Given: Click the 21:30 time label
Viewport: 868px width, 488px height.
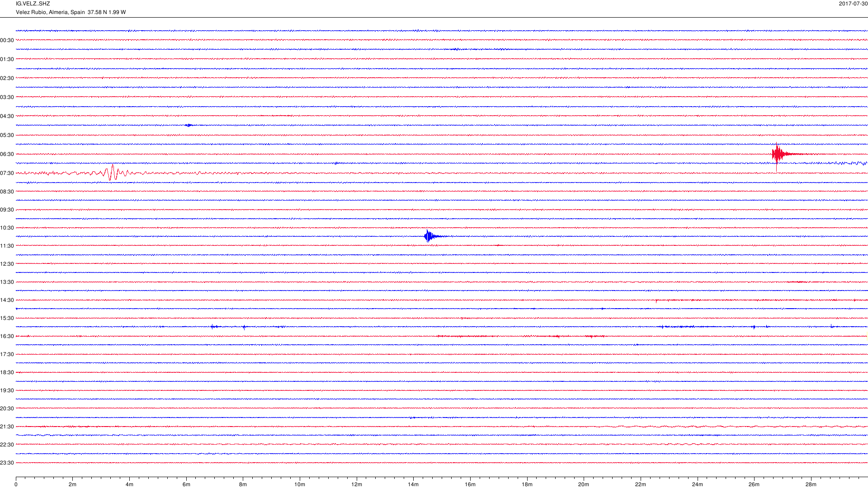Looking at the screenshot, I should pos(7,427).
